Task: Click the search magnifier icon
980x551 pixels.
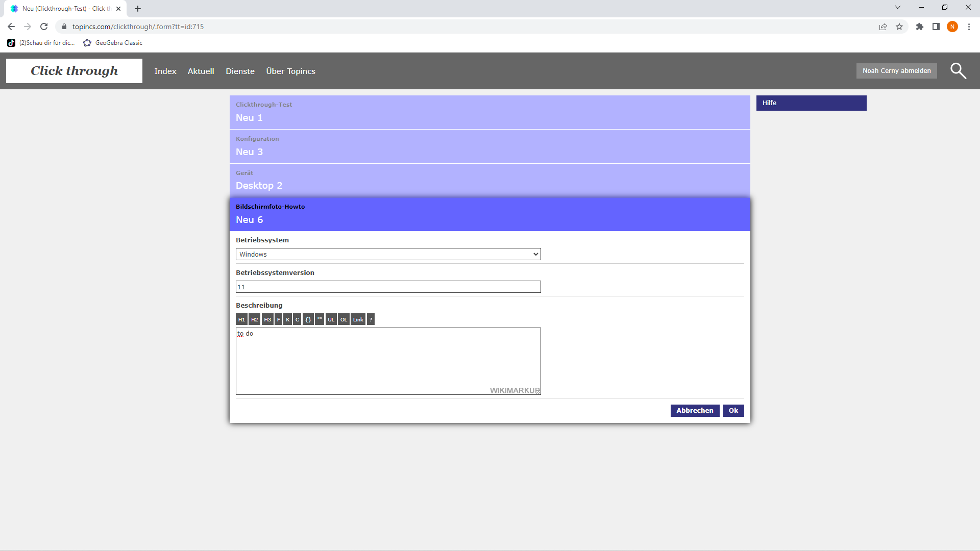Action: (x=958, y=71)
